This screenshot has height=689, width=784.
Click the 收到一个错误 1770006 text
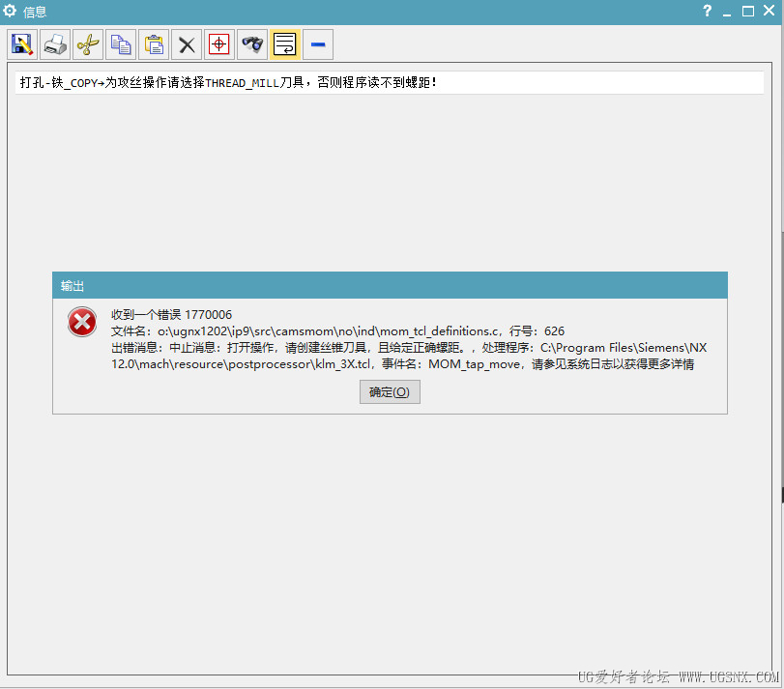tap(171, 314)
